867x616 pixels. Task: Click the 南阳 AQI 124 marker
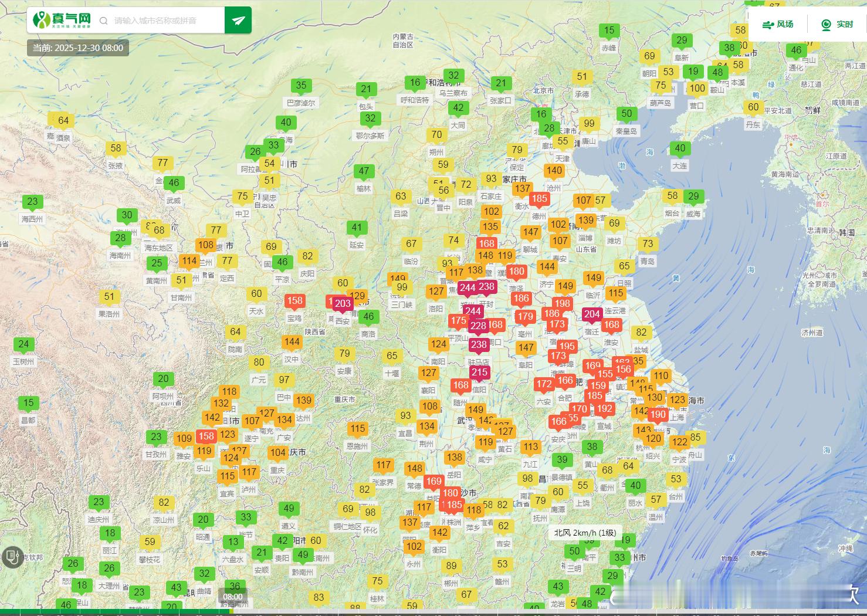click(438, 346)
